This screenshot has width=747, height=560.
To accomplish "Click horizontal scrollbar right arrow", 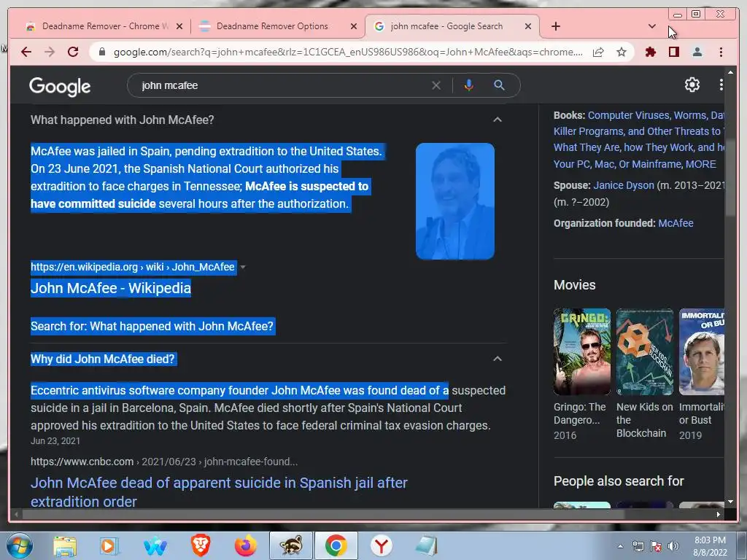I will click(718, 514).
